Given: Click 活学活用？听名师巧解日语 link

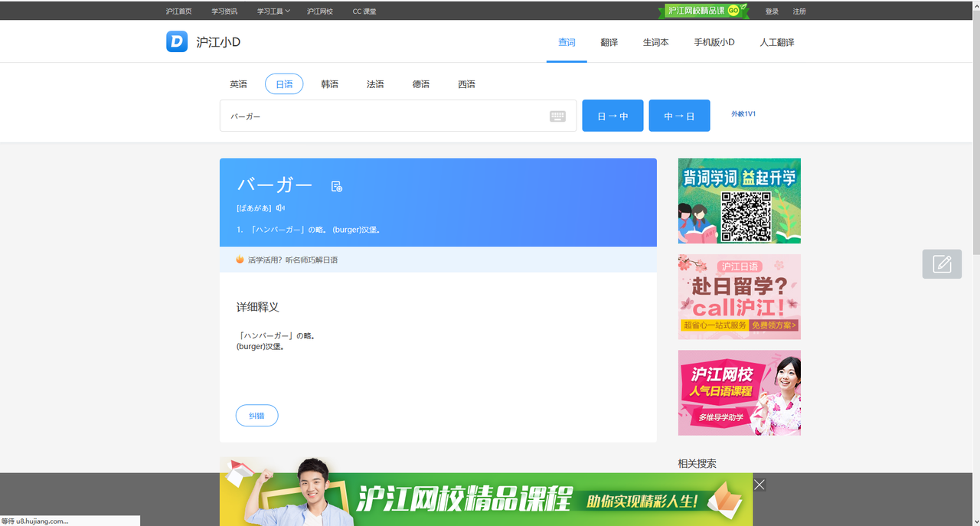Looking at the screenshot, I should 292,260.
